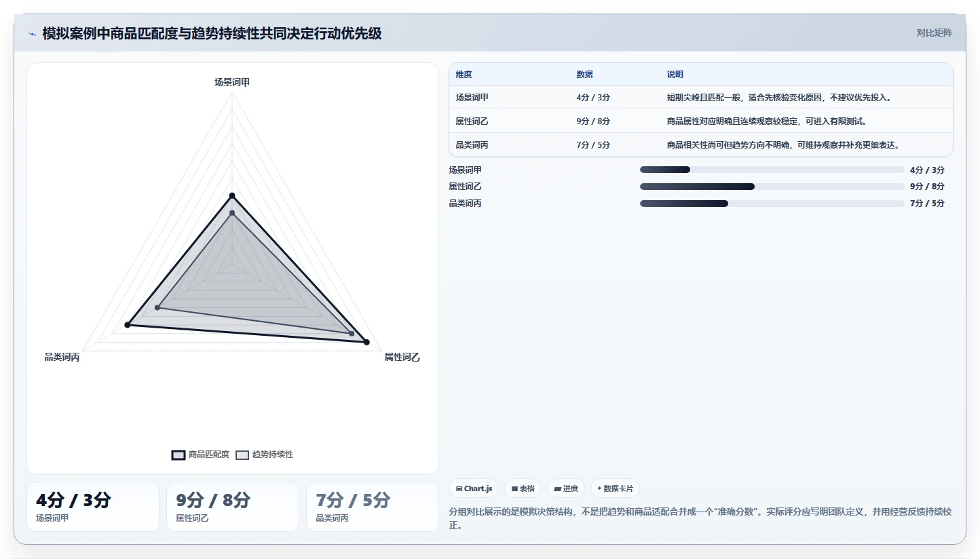Click the 属性词乙 label beside its progress bar
The width and height of the screenshot is (980, 559).
pyautogui.click(x=466, y=187)
